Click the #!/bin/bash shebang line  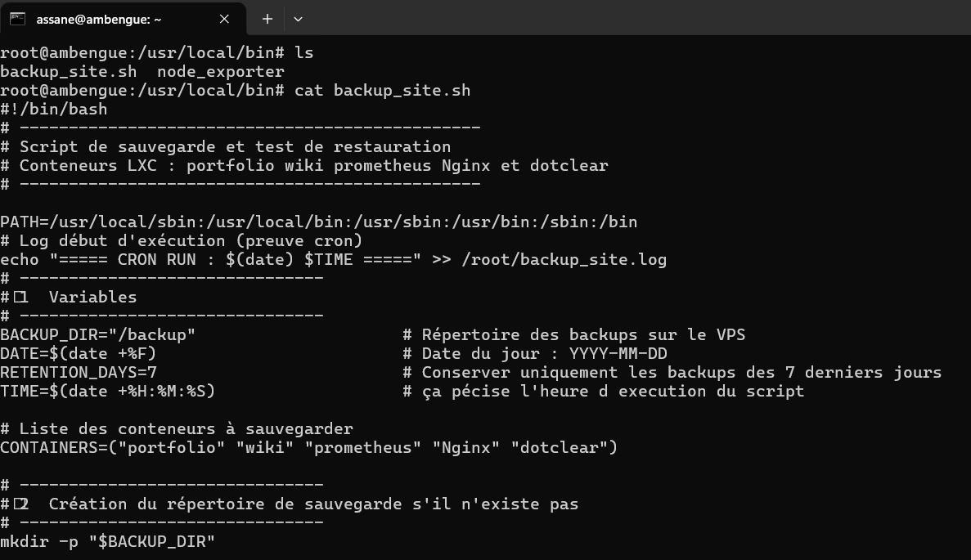point(54,109)
